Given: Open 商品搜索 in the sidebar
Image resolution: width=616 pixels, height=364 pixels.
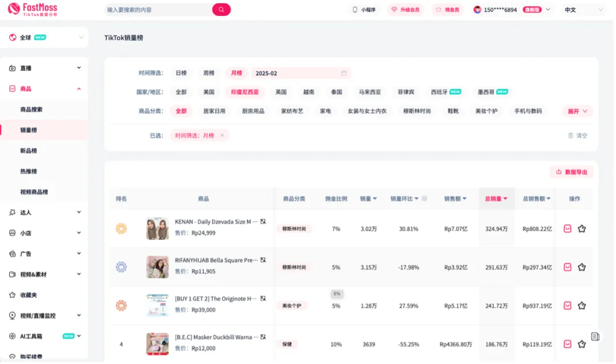Looking at the screenshot, I should (x=31, y=110).
